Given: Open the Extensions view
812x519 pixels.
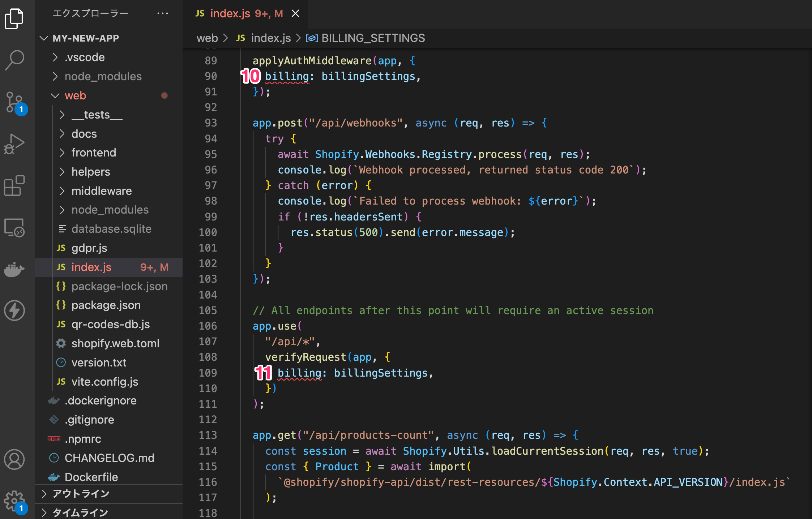Looking at the screenshot, I should (14, 186).
